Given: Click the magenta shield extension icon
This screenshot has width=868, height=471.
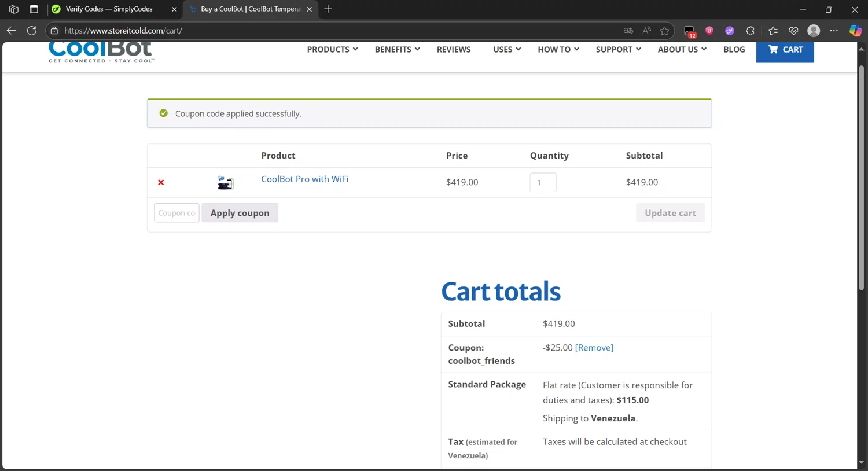Looking at the screenshot, I should click(709, 31).
